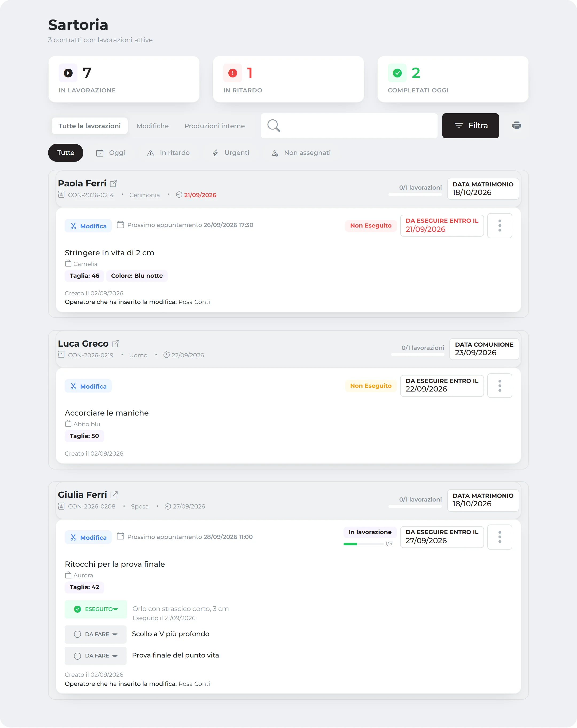Click the Colore: Blu notte tag
The height and width of the screenshot is (728, 577).
click(137, 276)
